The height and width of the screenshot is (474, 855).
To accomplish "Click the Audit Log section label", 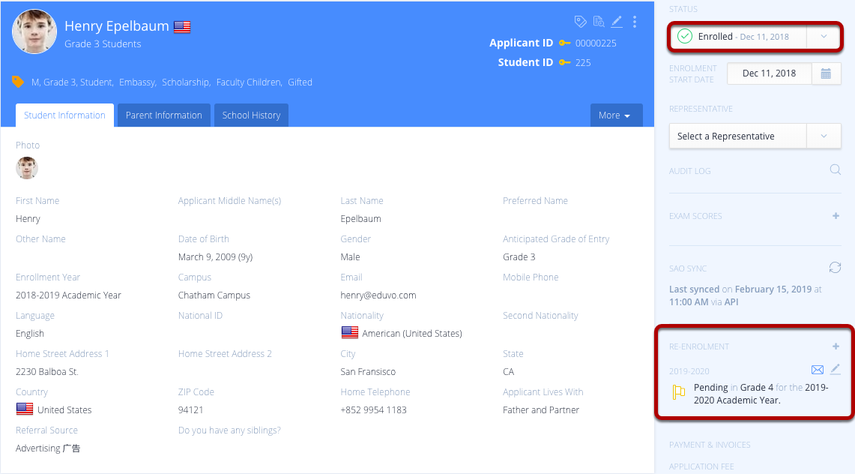I will [690, 171].
